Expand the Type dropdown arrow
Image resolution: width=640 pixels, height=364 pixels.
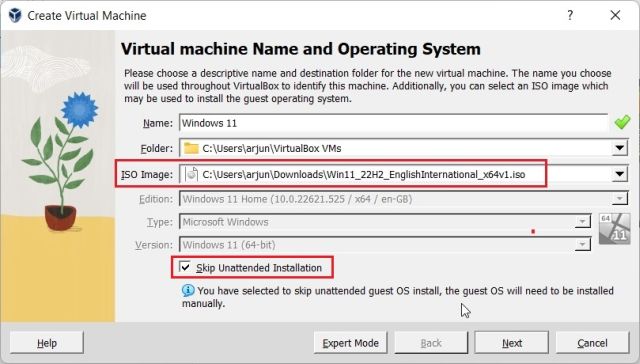click(x=582, y=222)
